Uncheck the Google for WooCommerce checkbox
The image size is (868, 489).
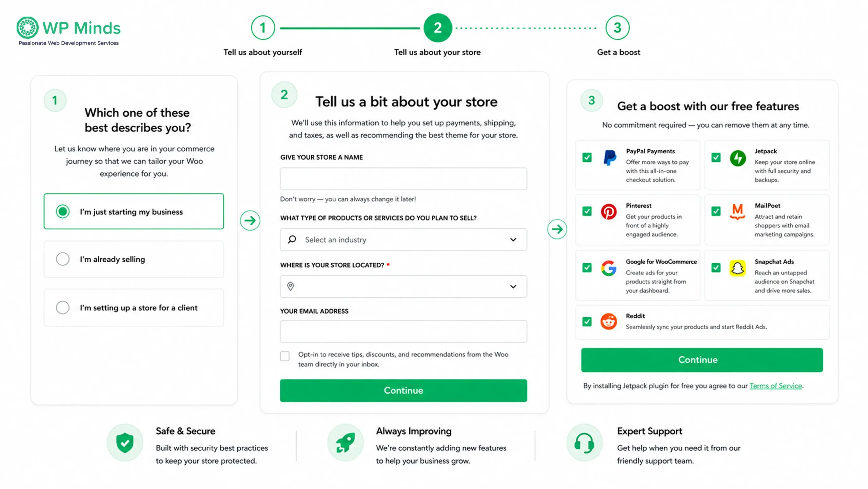click(587, 268)
